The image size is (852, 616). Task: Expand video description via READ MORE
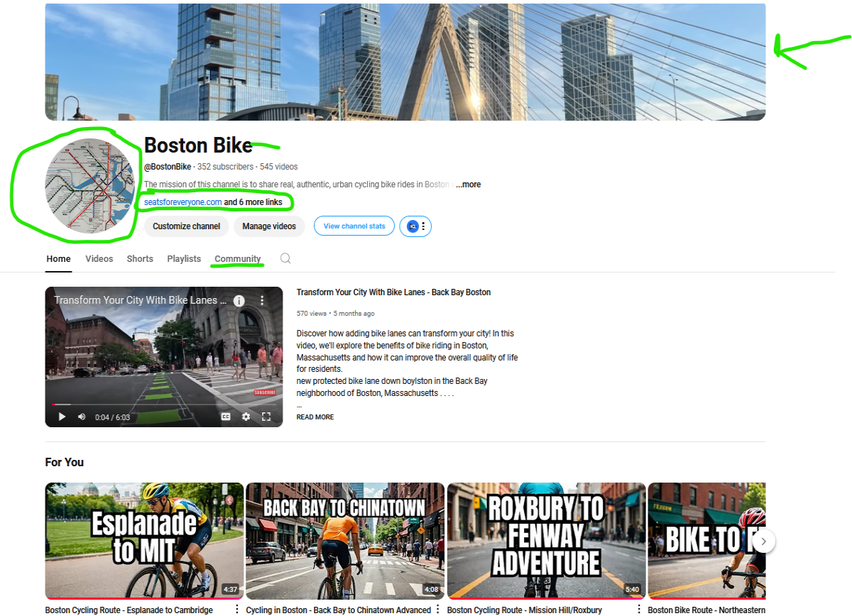point(315,417)
